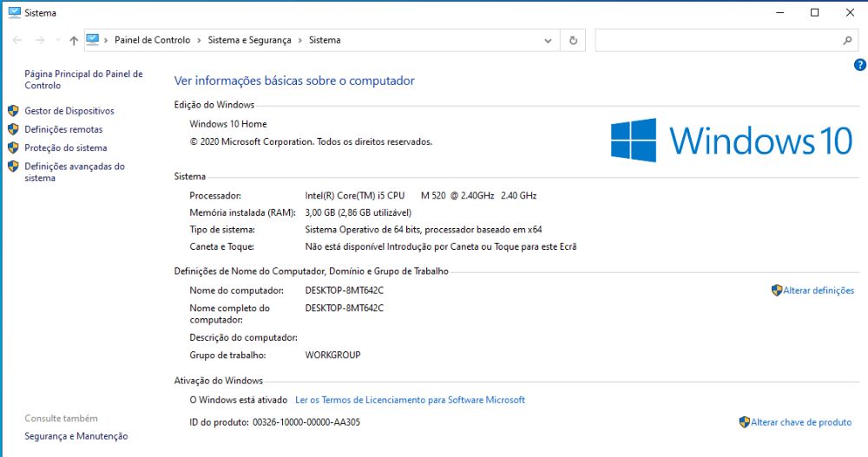The height and width of the screenshot is (457, 868).
Task: Click Alterar definições link
Action: 819,291
